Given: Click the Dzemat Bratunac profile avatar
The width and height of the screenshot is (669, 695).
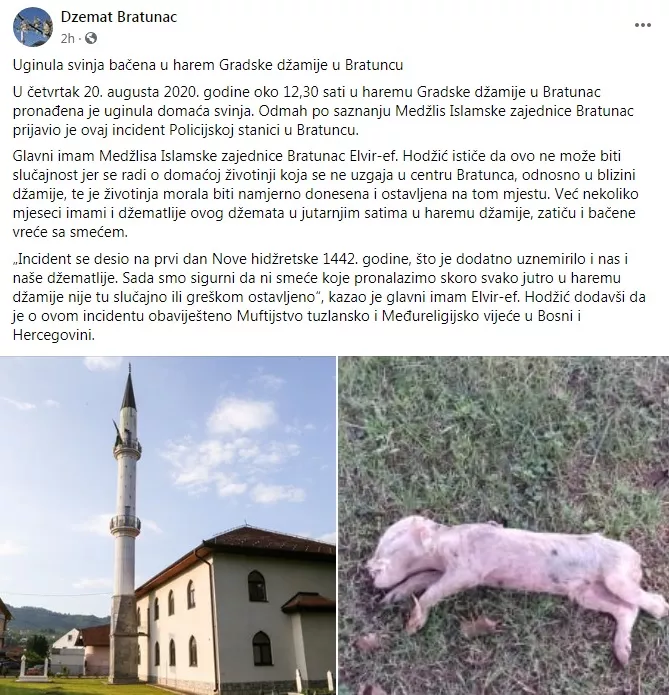Looking at the screenshot, I should (33, 27).
